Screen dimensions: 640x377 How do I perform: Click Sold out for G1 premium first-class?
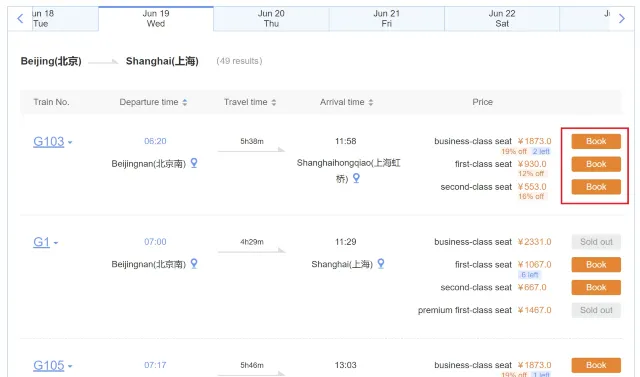tap(596, 310)
